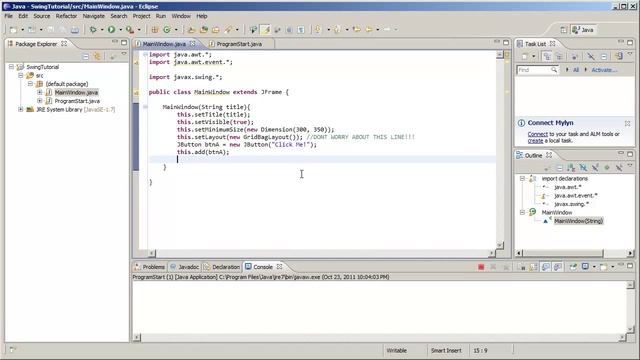
Task: Terminate the console with red stop button
Action: tap(481, 267)
